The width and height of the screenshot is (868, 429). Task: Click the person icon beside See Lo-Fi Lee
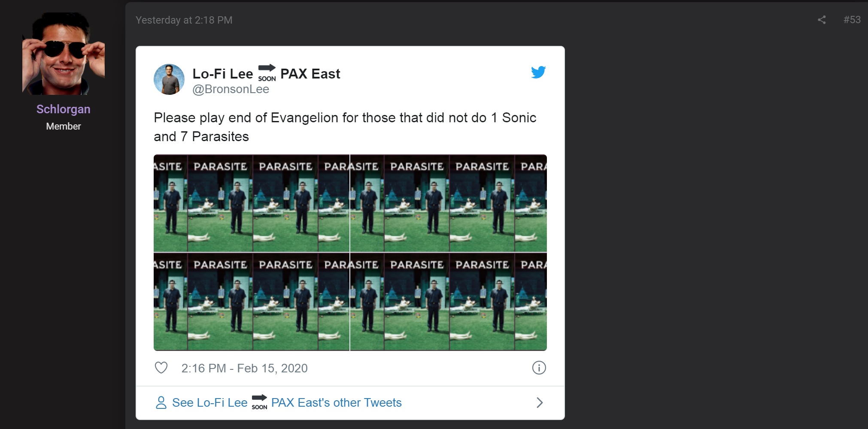161,402
